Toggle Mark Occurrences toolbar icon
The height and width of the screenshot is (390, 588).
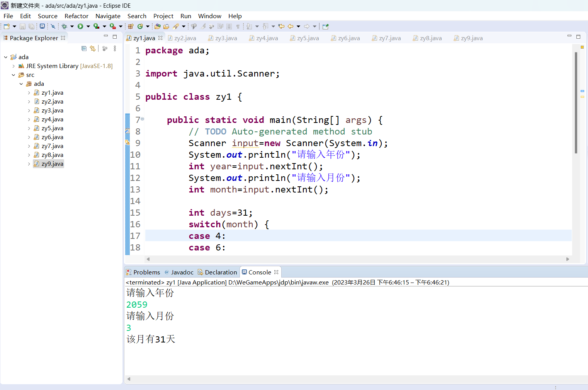click(203, 26)
